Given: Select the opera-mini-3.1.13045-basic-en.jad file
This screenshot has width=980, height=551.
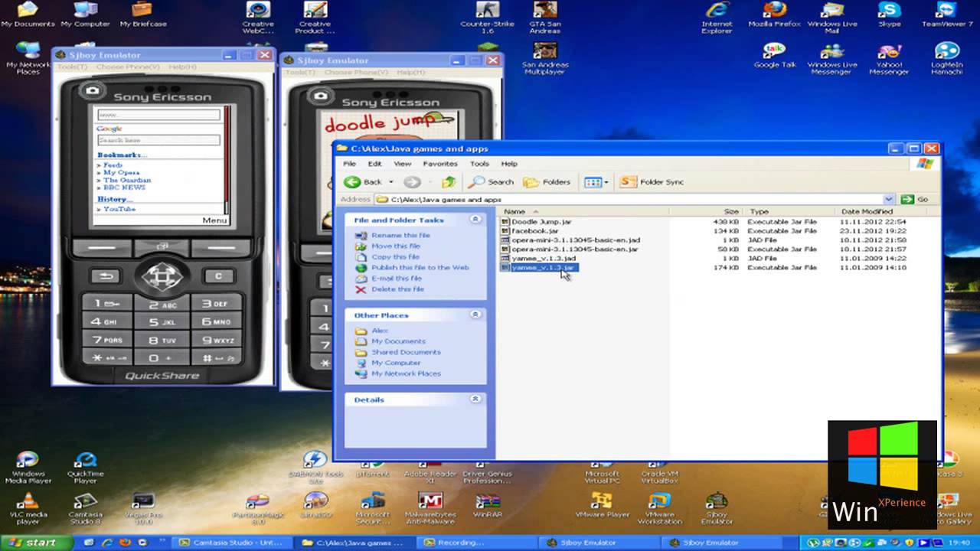Looking at the screenshot, I should [x=570, y=240].
